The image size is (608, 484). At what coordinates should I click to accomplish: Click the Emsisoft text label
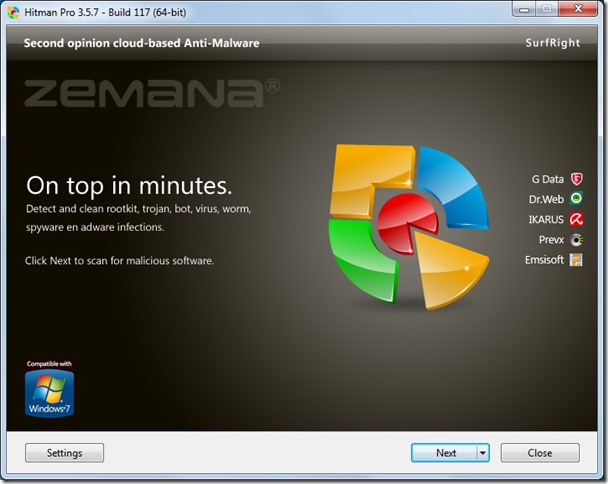544,260
